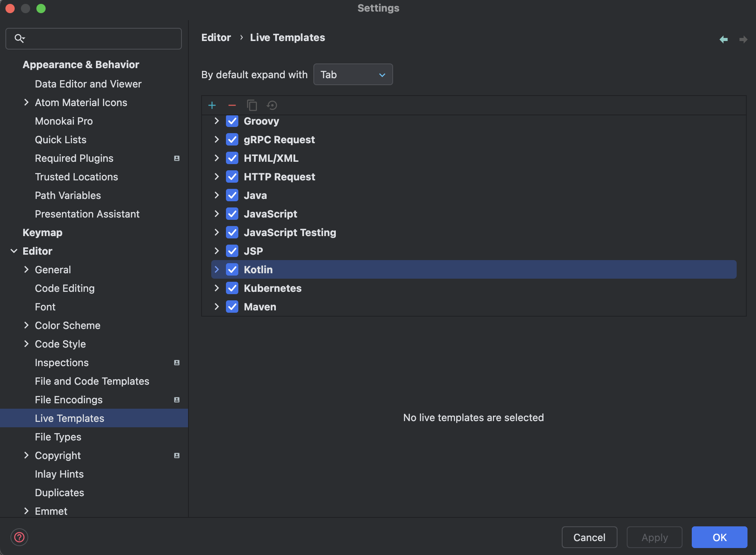The width and height of the screenshot is (756, 555).
Task: Expand the JavaScript Testing template group
Action: click(217, 232)
